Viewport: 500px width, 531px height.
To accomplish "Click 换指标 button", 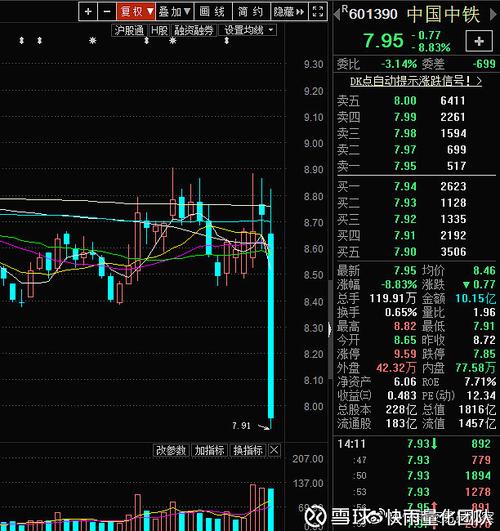I will pos(248,450).
